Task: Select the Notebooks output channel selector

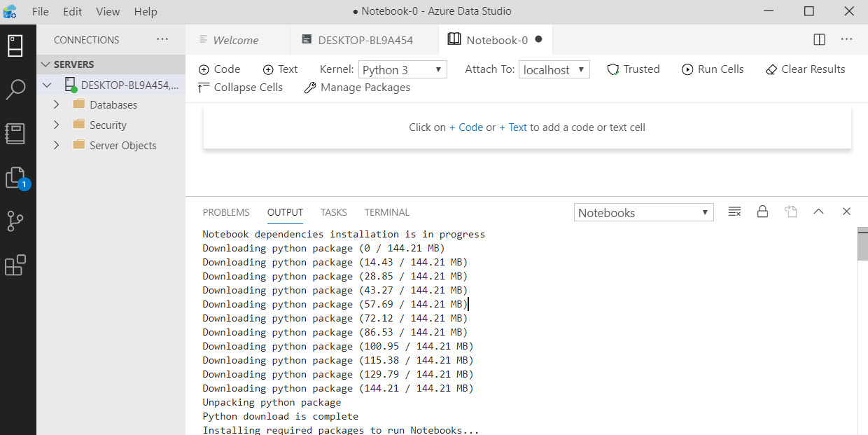Action: point(643,213)
